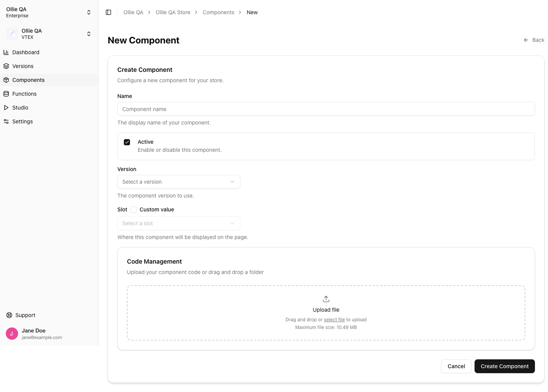Screen dimensions: 548x392
Task: Click the sidebar toggle panel icon
Action: pos(108,12)
